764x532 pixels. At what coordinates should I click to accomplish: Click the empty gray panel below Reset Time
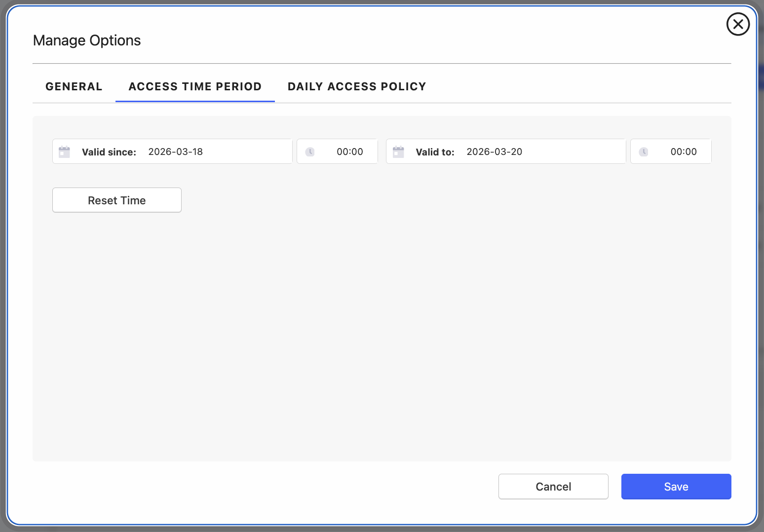coord(381,336)
